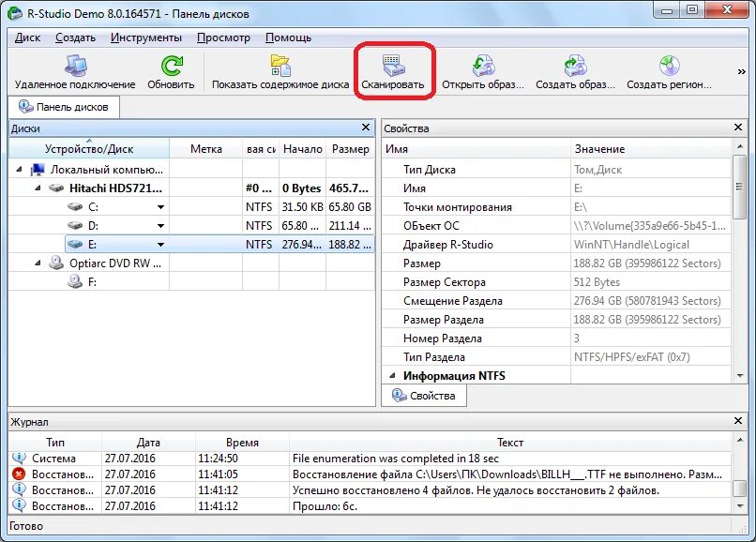Open drive E: dropdown arrow
The height and width of the screenshot is (542, 756).
(x=160, y=245)
